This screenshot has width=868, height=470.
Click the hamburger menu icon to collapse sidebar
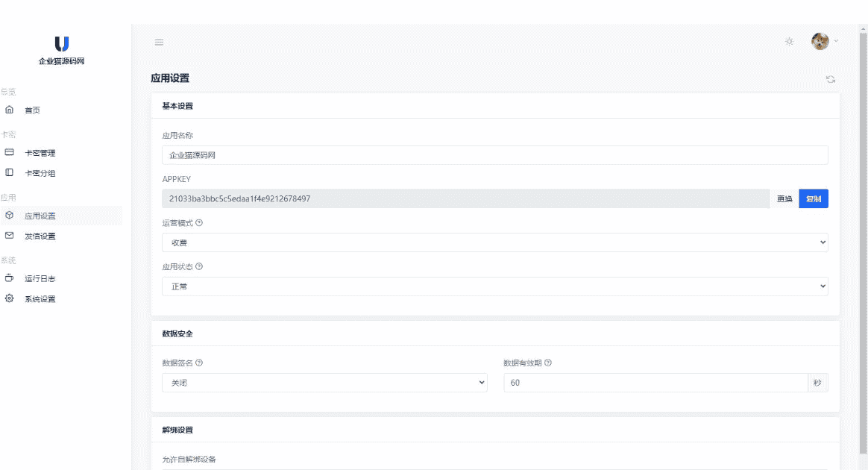pos(159,42)
